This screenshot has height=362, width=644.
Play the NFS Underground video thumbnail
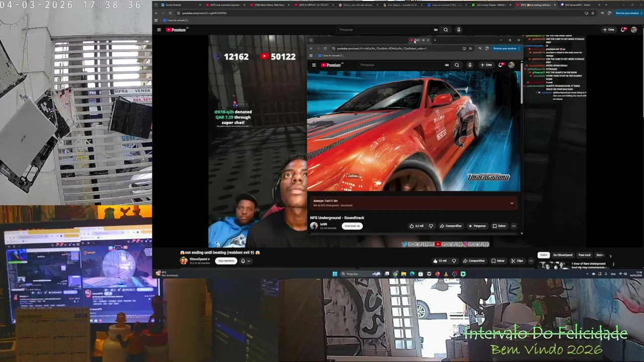tap(414, 131)
